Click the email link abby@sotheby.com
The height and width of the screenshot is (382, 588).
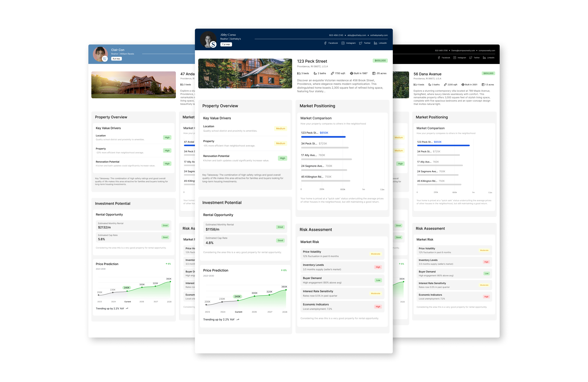coord(356,35)
